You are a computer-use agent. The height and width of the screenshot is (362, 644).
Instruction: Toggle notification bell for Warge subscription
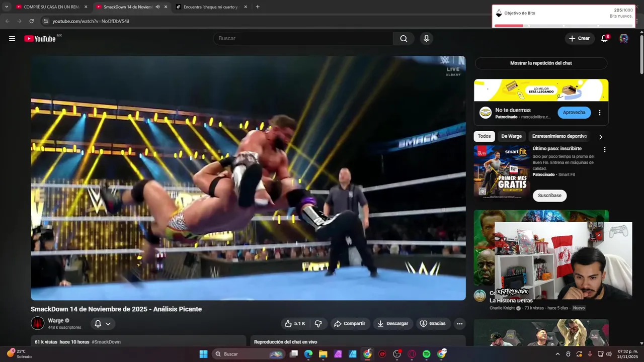point(98,324)
